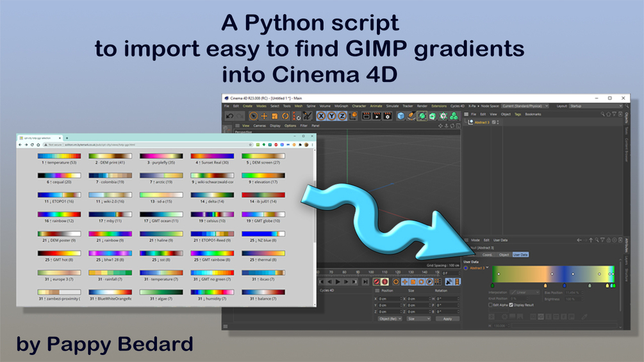This screenshot has height=362, width=644.
Task: Go to start of animation
Action: point(322,281)
